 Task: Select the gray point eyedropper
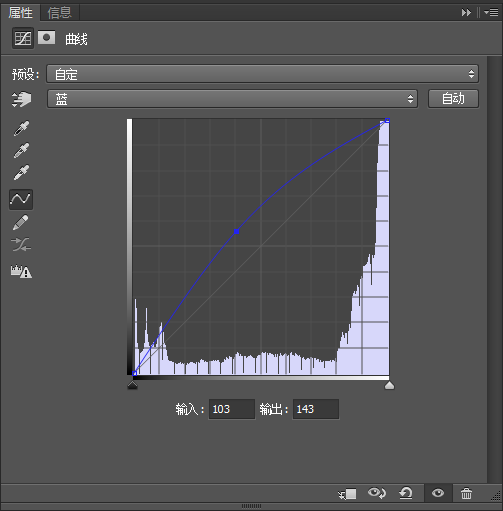point(21,150)
